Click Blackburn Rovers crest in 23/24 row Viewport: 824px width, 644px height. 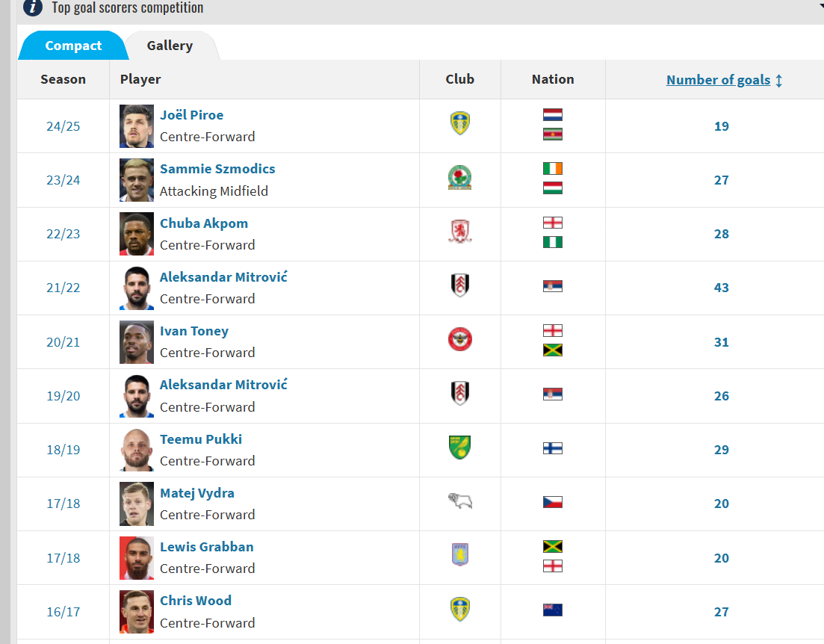click(x=460, y=178)
